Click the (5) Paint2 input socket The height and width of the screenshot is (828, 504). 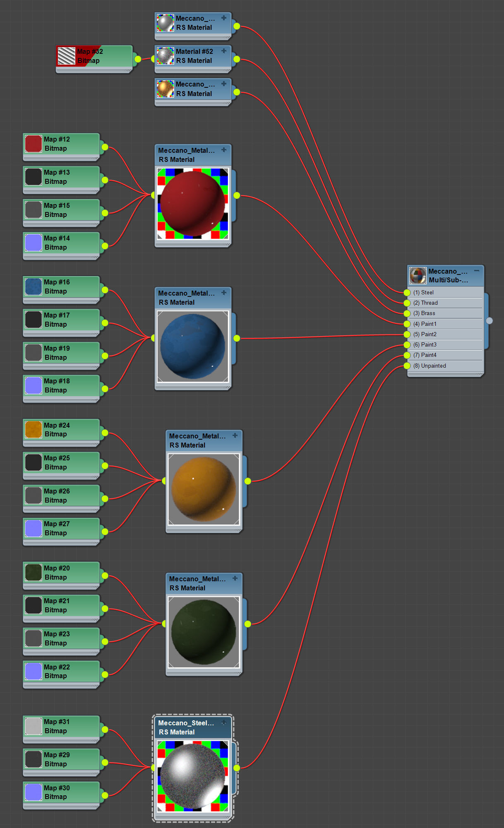pos(407,334)
